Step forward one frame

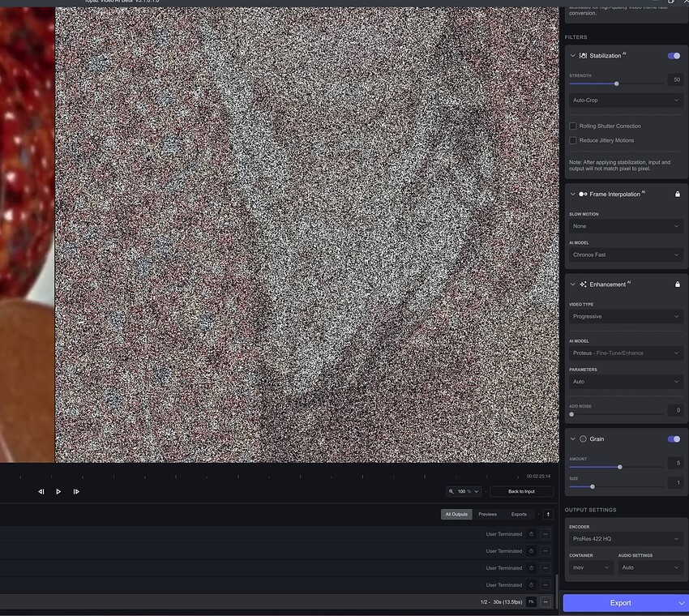point(76,492)
